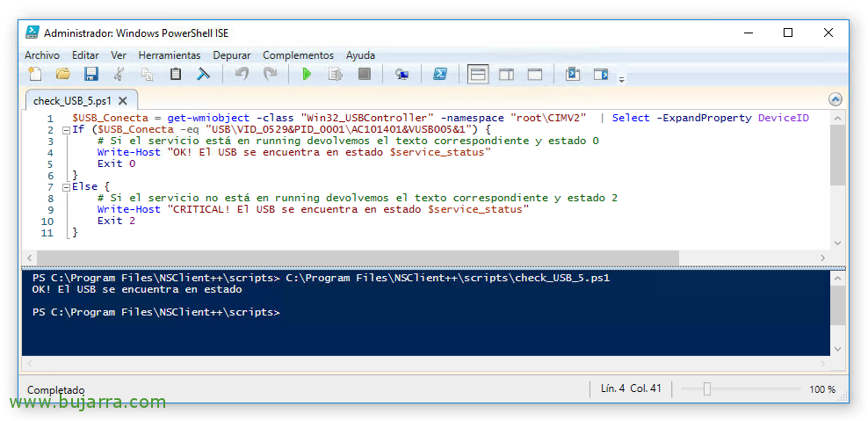The width and height of the screenshot is (868, 421).
Task: Open the Depurar menu
Action: coord(231,54)
